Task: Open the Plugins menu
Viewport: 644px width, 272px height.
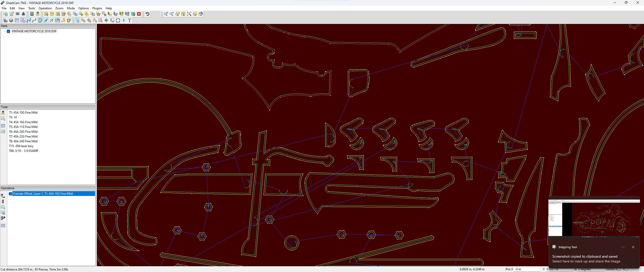Action: point(97,8)
